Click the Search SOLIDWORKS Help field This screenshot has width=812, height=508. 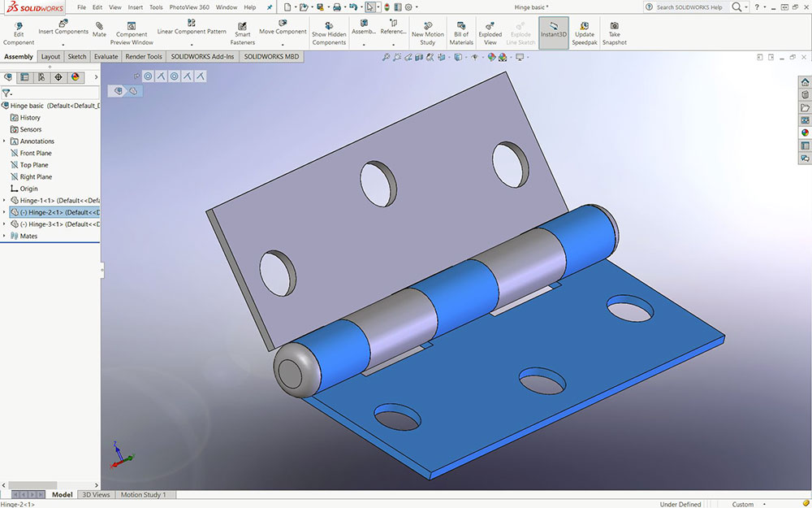pyautogui.click(x=689, y=7)
